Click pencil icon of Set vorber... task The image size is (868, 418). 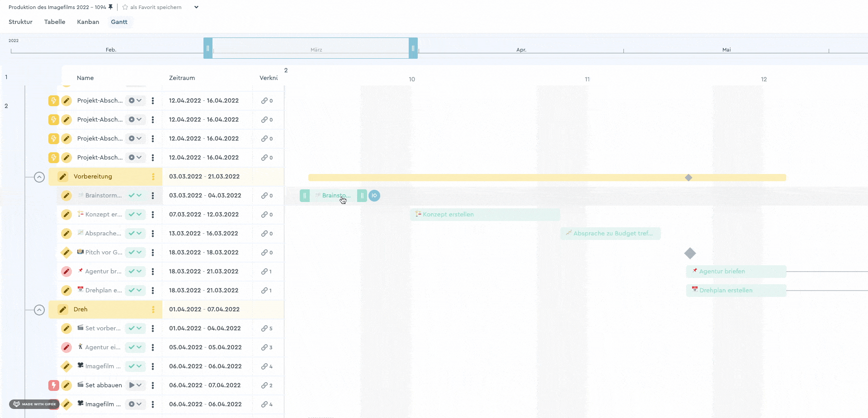click(66, 329)
